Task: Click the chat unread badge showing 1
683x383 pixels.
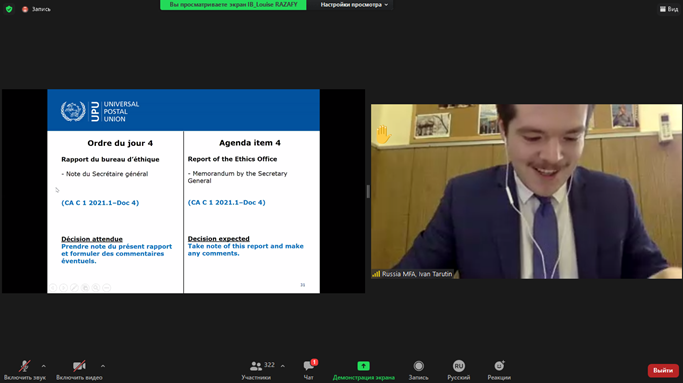Action: (x=314, y=362)
